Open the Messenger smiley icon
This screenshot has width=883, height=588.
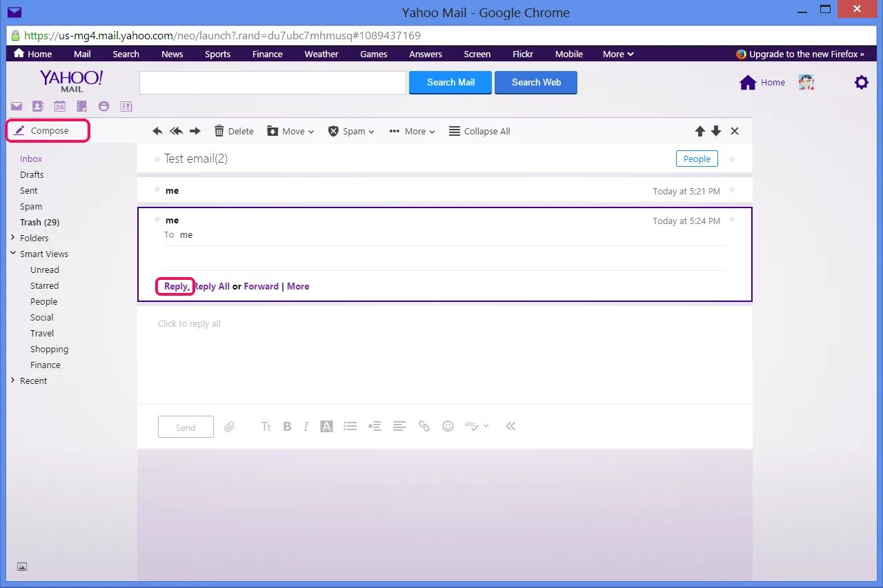tap(104, 106)
